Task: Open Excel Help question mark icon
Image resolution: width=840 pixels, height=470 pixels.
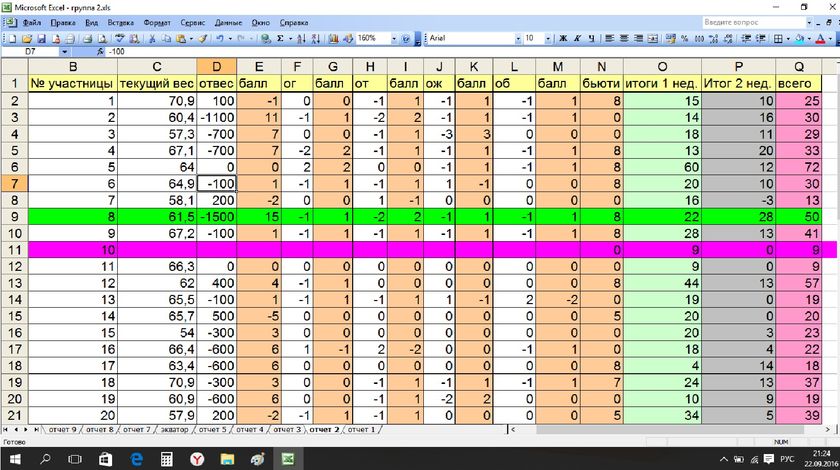Action: click(x=406, y=39)
